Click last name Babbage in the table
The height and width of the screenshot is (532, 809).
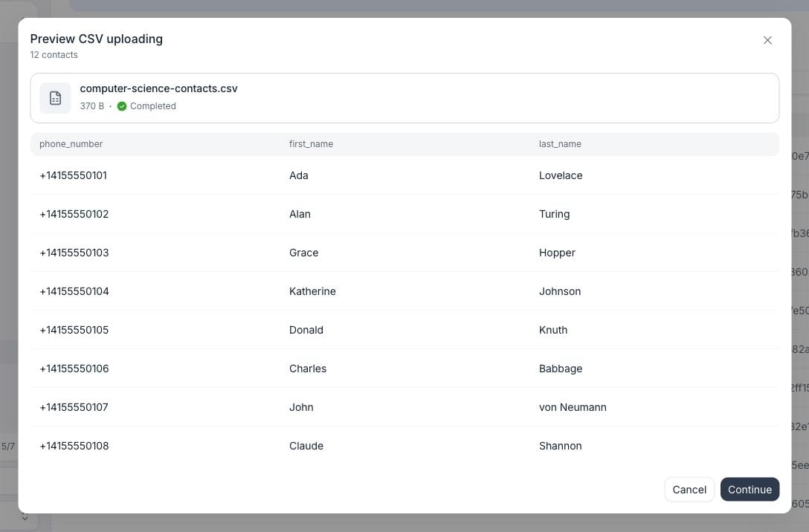pyautogui.click(x=561, y=369)
